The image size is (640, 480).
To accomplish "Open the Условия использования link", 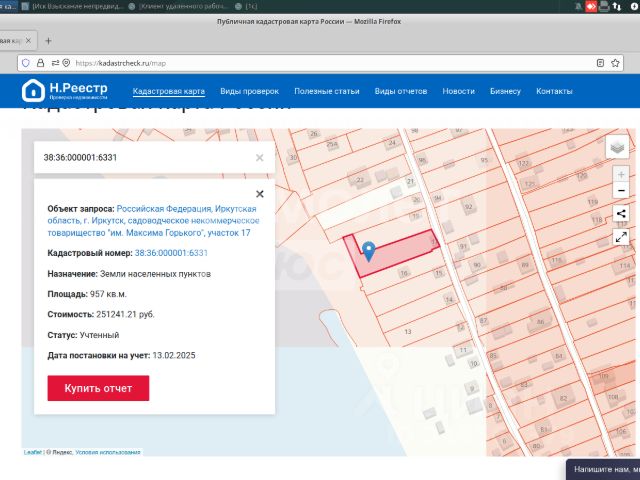I will point(108,452).
